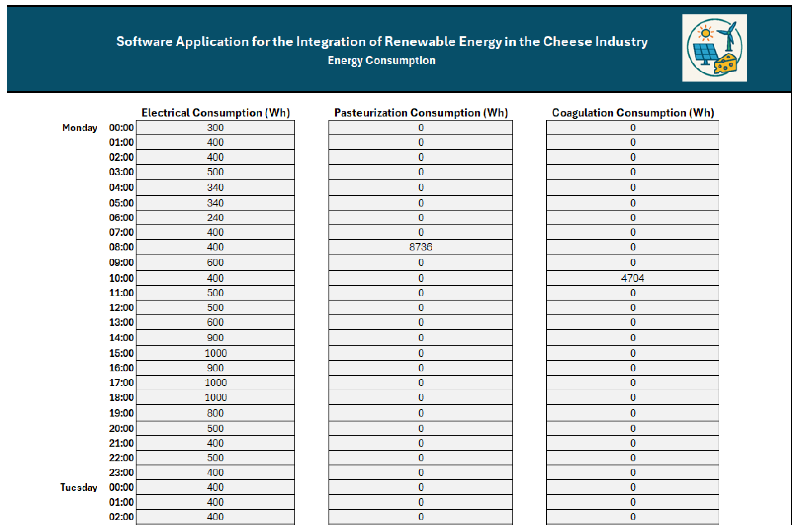Viewport: 797px width, 532px height.
Task: Click the Pasteurization Consumption (Wh) header
Action: point(421,113)
